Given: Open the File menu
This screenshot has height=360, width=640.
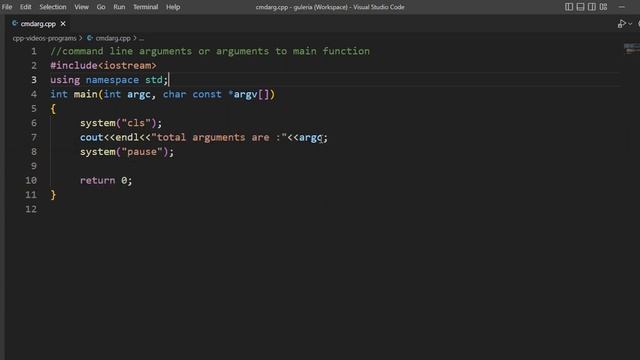Looking at the screenshot, I should (7, 7).
